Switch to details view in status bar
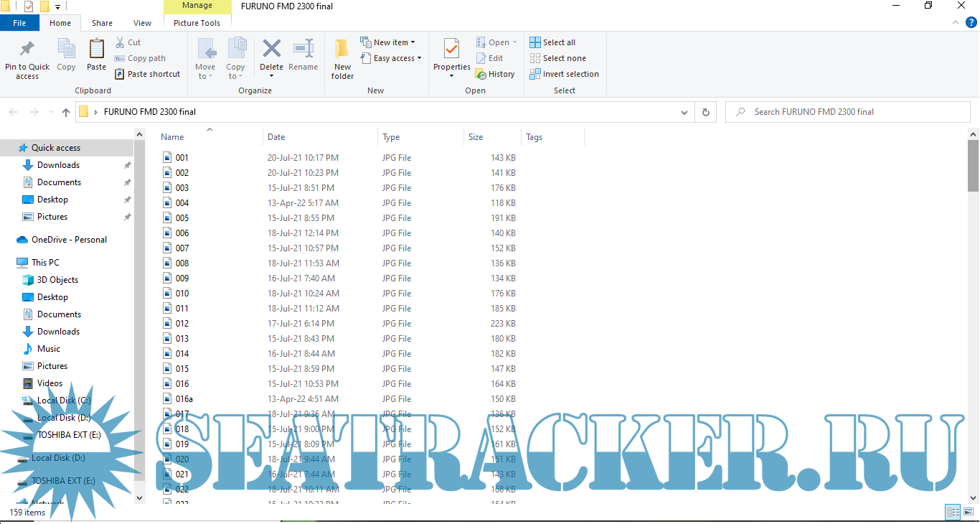This screenshot has height=524, width=980. tap(953, 512)
